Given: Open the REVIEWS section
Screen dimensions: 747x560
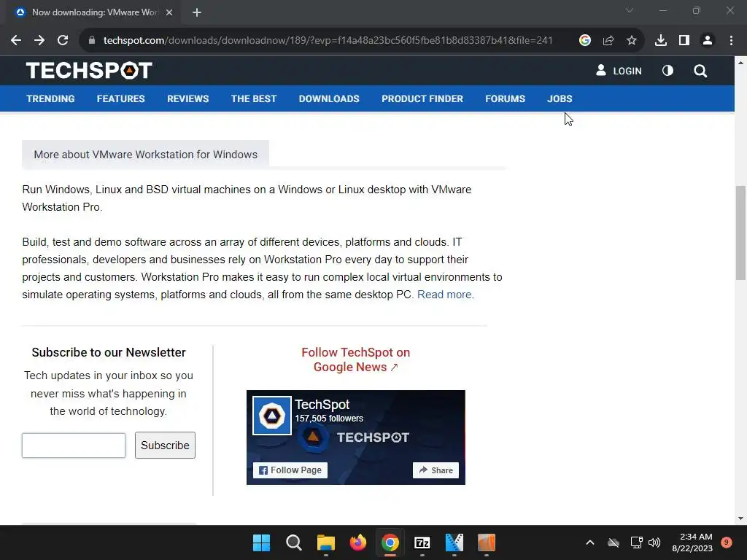Looking at the screenshot, I should [187, 98].
